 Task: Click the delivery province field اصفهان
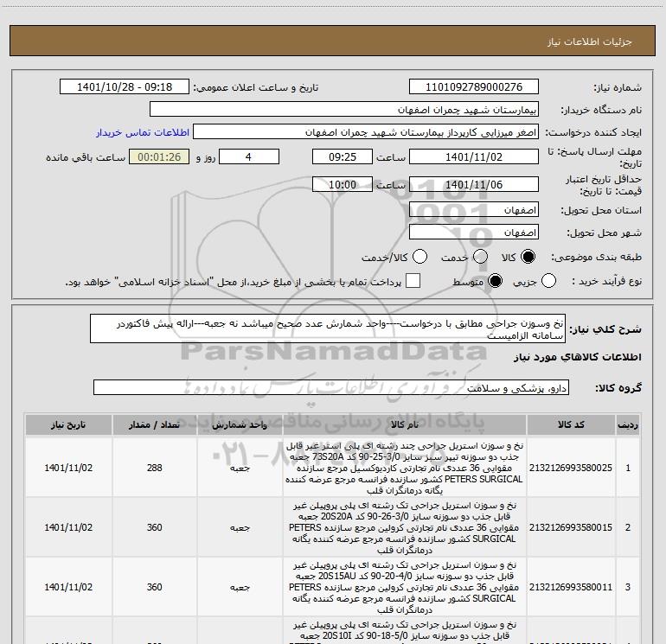(x=474, y=210)
